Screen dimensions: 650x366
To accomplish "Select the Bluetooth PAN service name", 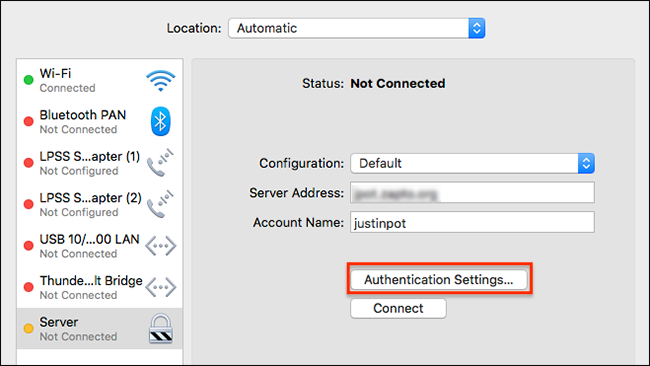I will [x=83, y=115].
